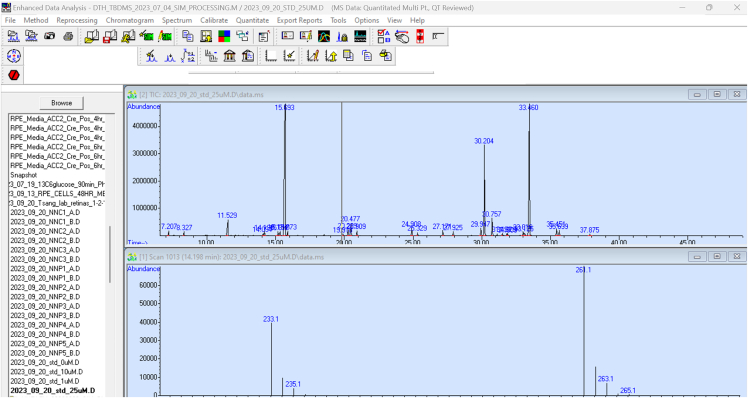748x398 pixels.
Task: Select 2023_09_20_NNP1_A.D in the file list
Action: click(x=45, y=269)
